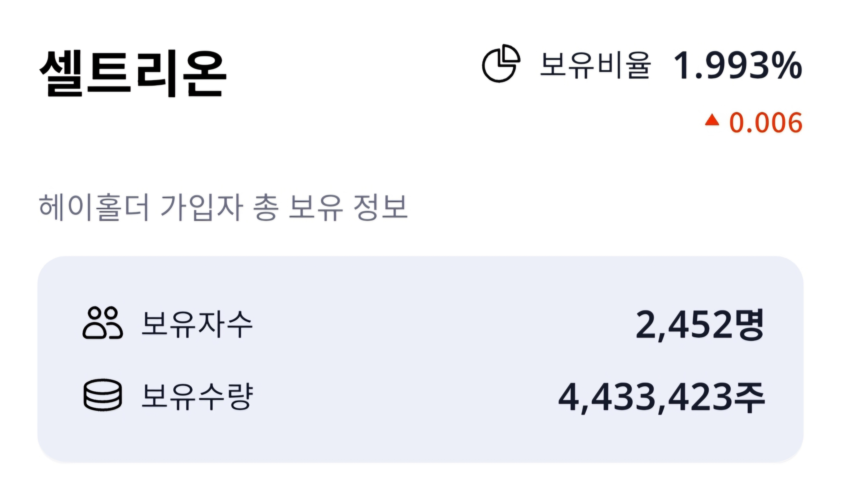841x504 pixels.
Task: Click the 보유비율 label
Action: pyautogui.click(x=595, y=65)
